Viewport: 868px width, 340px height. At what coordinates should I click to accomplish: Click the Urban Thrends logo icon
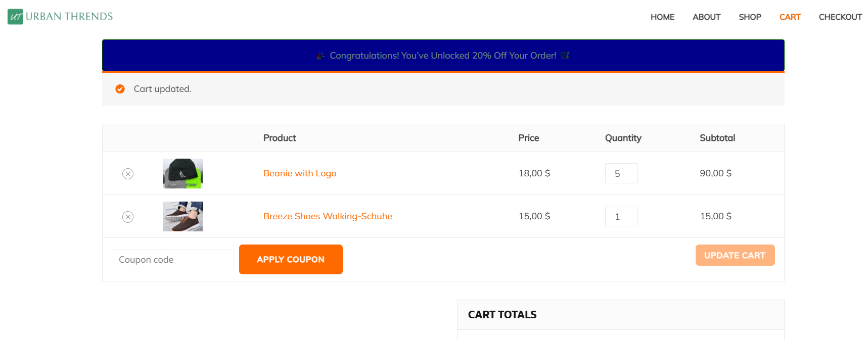click(16, 17)
